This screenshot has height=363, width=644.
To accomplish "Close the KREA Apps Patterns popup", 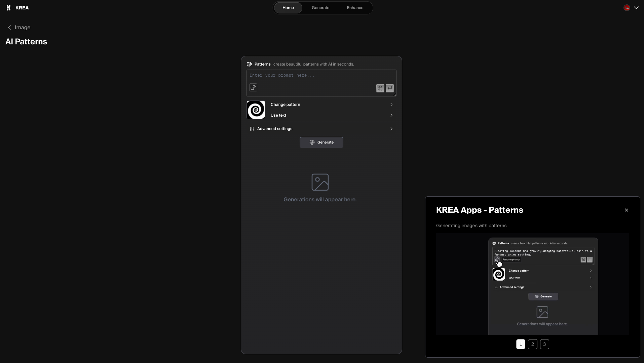I will pyautogui.click(x=626, y=210).
